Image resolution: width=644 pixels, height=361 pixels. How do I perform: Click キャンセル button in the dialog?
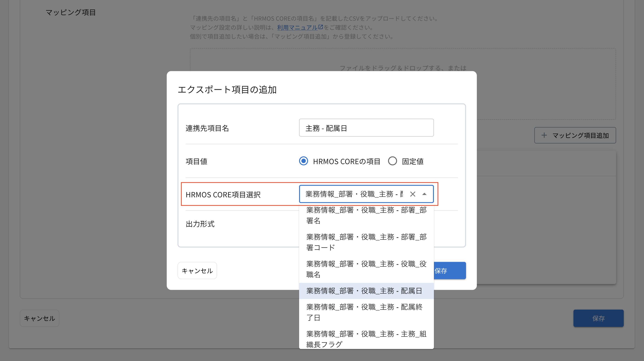click(x=197, y=271)
